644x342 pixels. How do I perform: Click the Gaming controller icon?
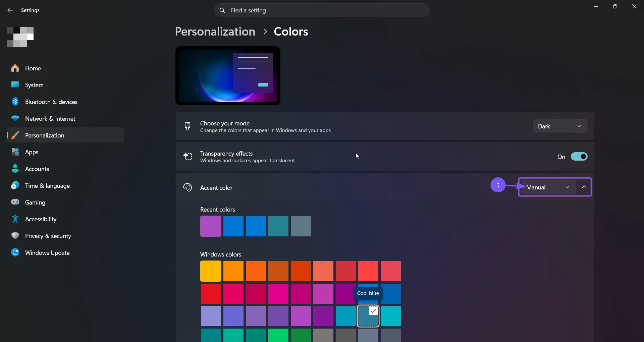click(15, 202)
